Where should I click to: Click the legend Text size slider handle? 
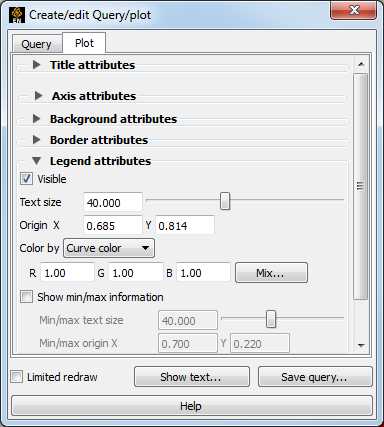(x=225, y=201)
